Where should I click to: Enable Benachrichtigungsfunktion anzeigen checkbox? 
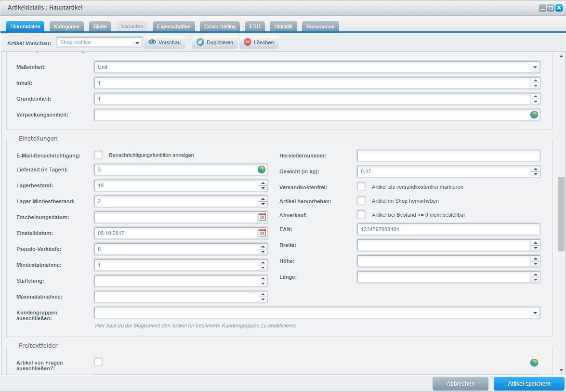pos(98,155)
